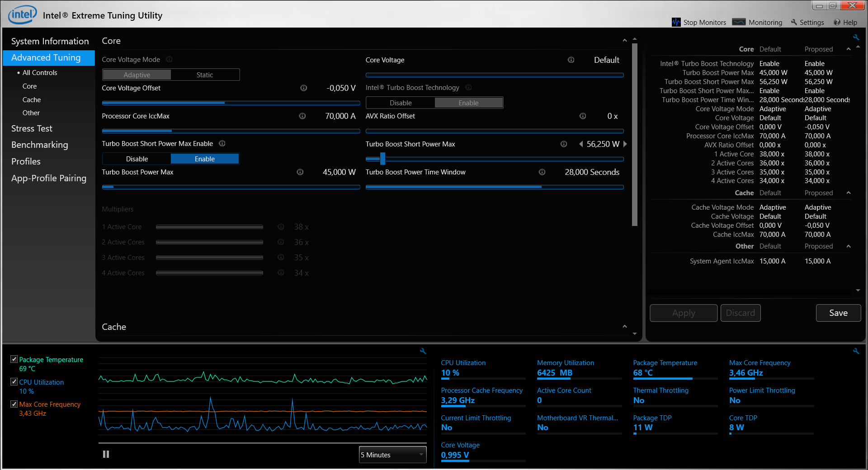This screenshot has height=470, width=868.
Task: Click info icon beside 4 Active Cores multiplier
Action: (x=281, y=273)
